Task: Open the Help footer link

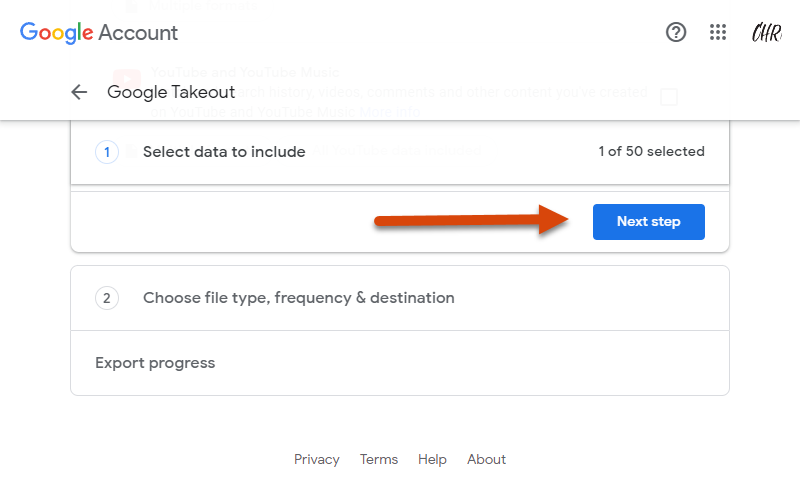Action: coord(432,460)
